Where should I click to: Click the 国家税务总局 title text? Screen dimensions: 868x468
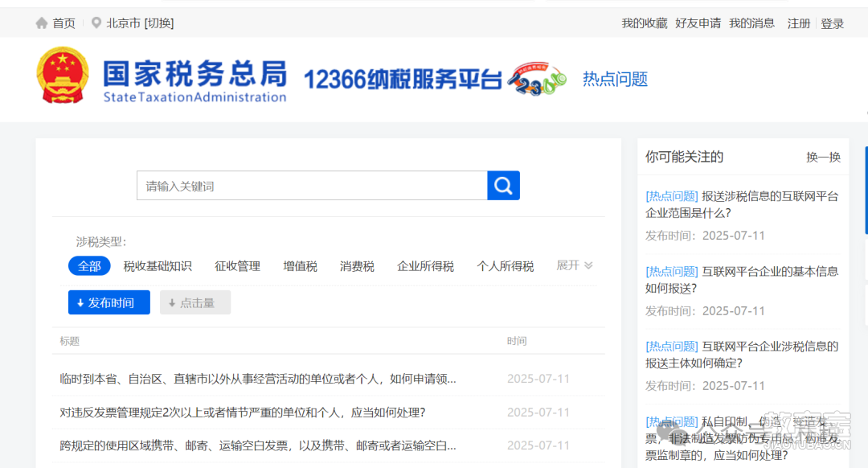pos(194,74)
